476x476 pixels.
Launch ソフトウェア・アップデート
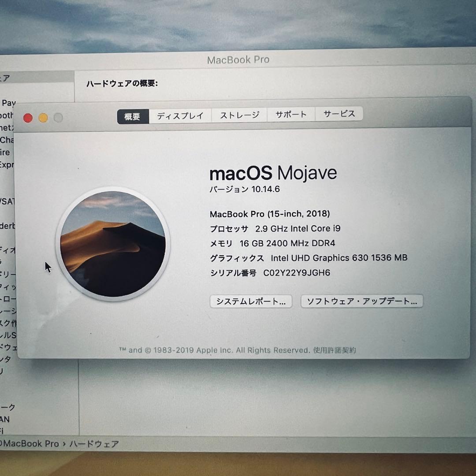pyautogui.click(x=361, y=301)
